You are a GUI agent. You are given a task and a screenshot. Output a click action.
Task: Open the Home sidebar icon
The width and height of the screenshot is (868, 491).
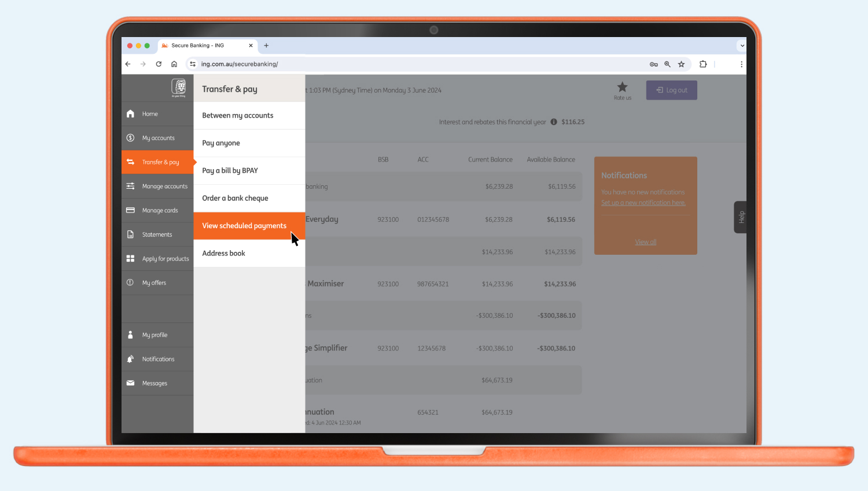(131, 113)
